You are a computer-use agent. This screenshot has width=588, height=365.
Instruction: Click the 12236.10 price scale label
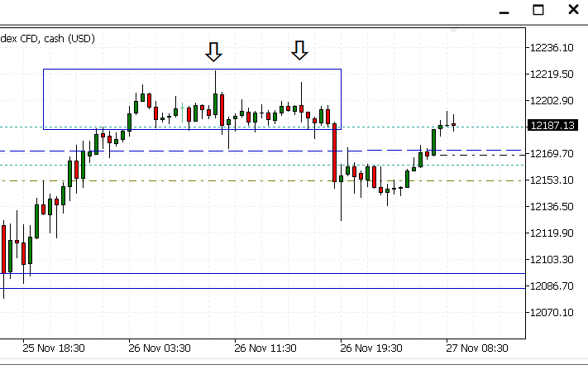[552, 48]
